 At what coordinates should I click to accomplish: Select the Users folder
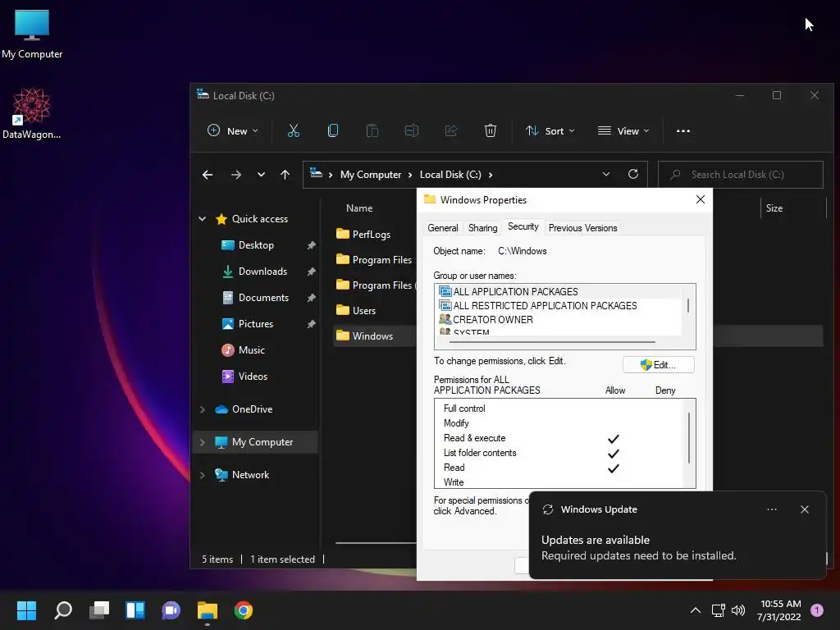pyautogui.click(x=356, y=310)
